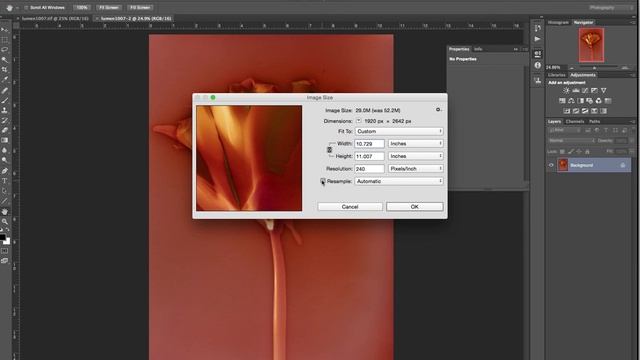
Task: Open the Photography workspace dropdown
Action: (x=610, y=8)
